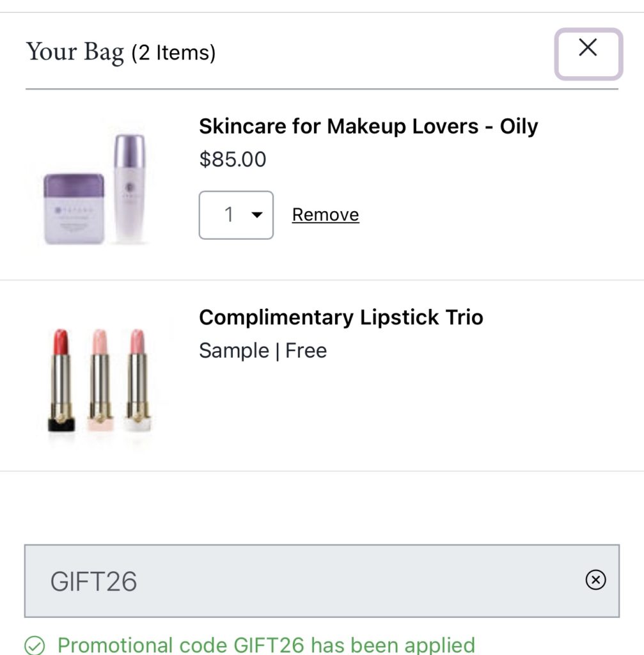Click the green success checkmark icon
644x655 pixels.
[x=35, y=645]
